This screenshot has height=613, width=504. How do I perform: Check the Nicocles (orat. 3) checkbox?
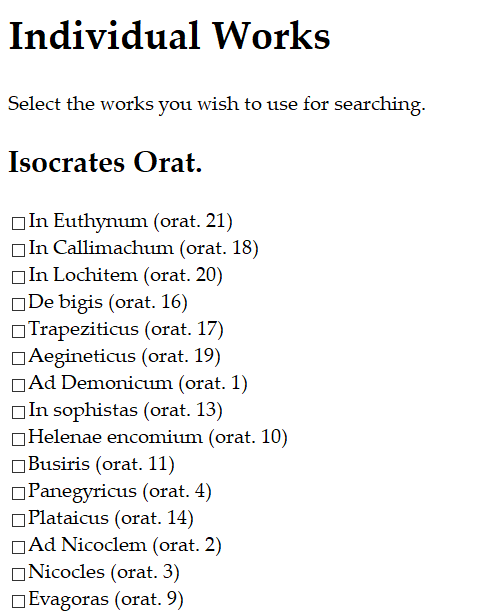[x=18, y=574]
